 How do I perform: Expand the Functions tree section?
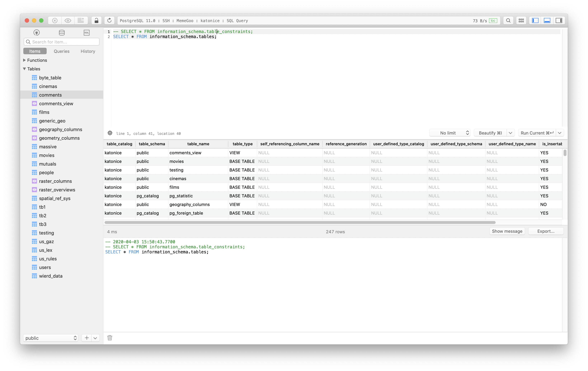[x=24, y=60]
